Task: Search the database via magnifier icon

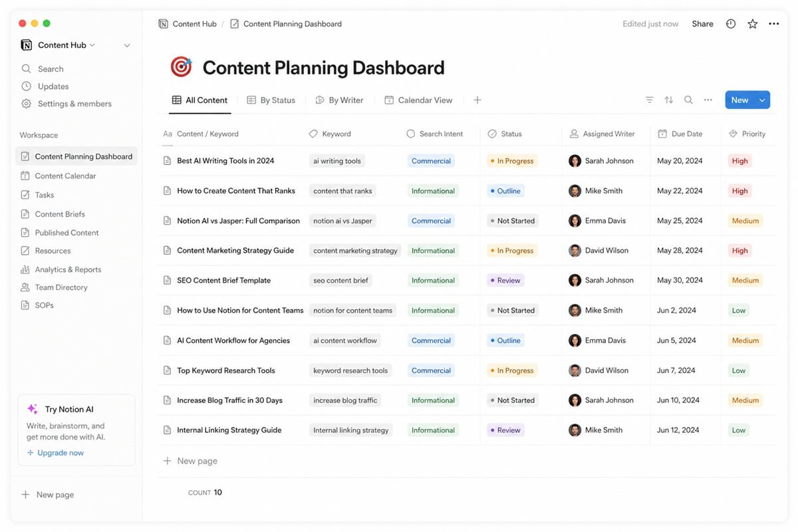Action: click(x=688, y=100)
